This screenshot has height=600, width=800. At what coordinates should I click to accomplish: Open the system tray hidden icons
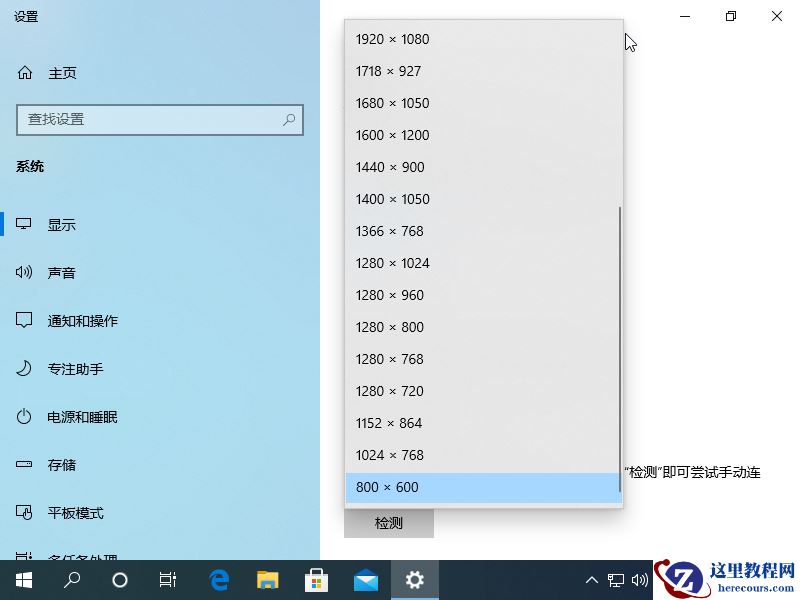coord(592,579)
